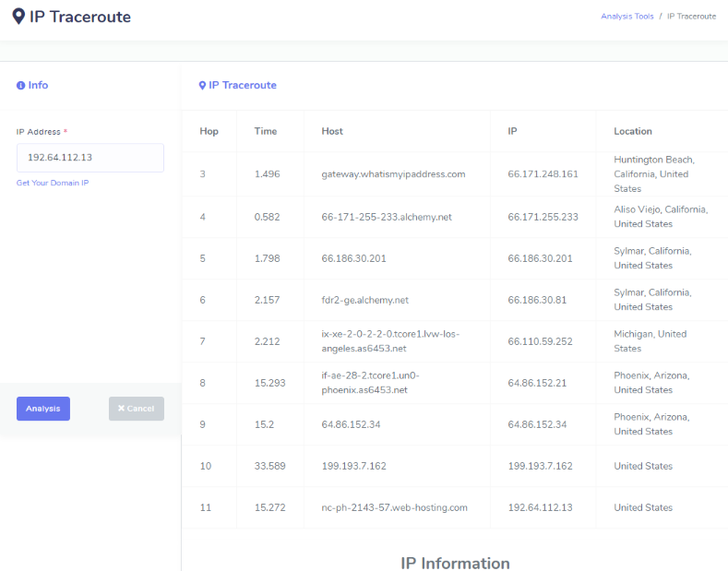Click the info circle icon in sidebar
The image size is (728, 571).
pyautogui.click(x=20, y=85)
